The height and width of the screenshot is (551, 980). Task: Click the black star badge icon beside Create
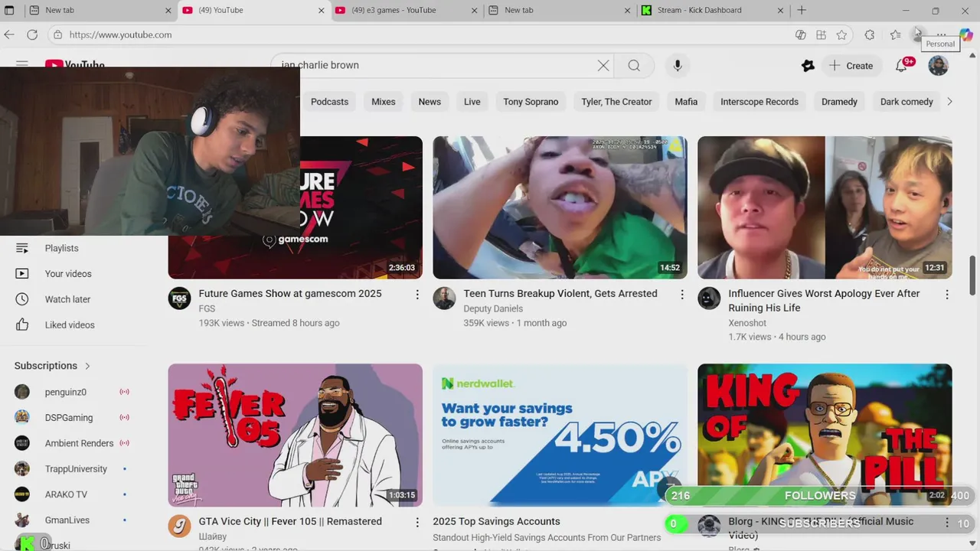808,66
